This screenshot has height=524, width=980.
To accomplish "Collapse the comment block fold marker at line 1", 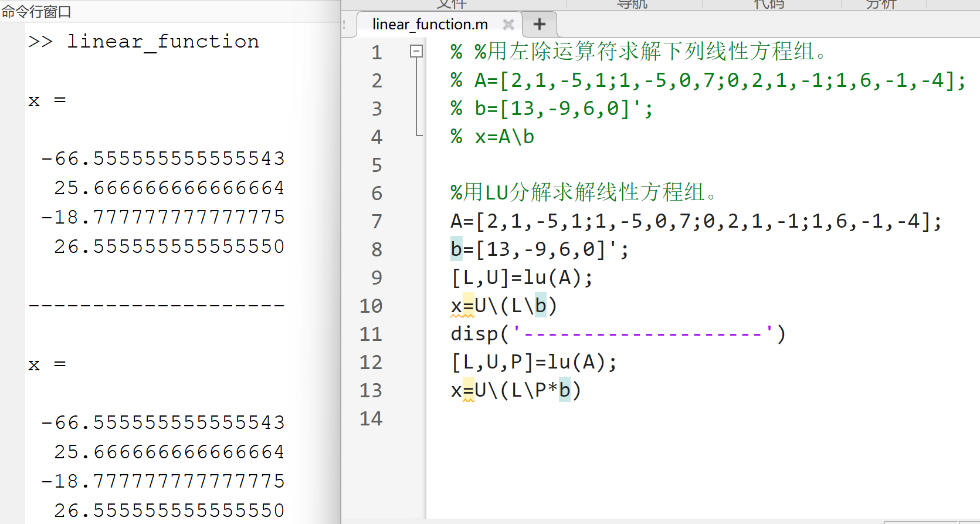I will pos(416,52).
